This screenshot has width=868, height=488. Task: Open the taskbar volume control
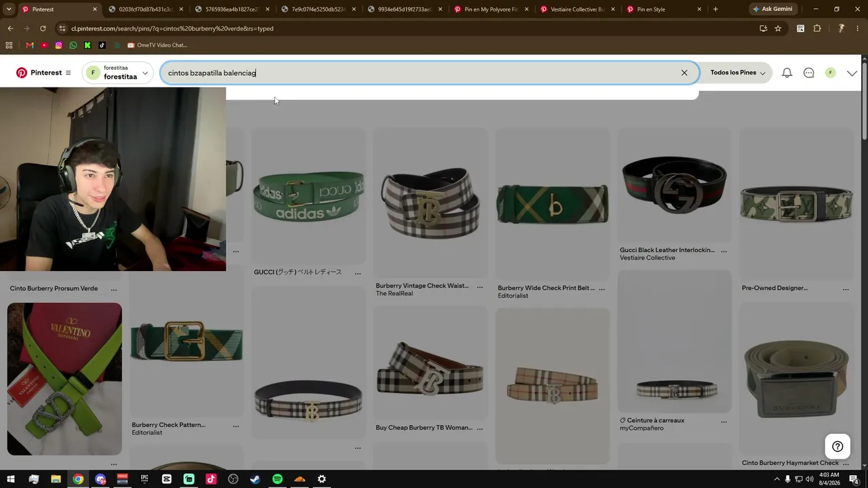[x=809, y=479]
